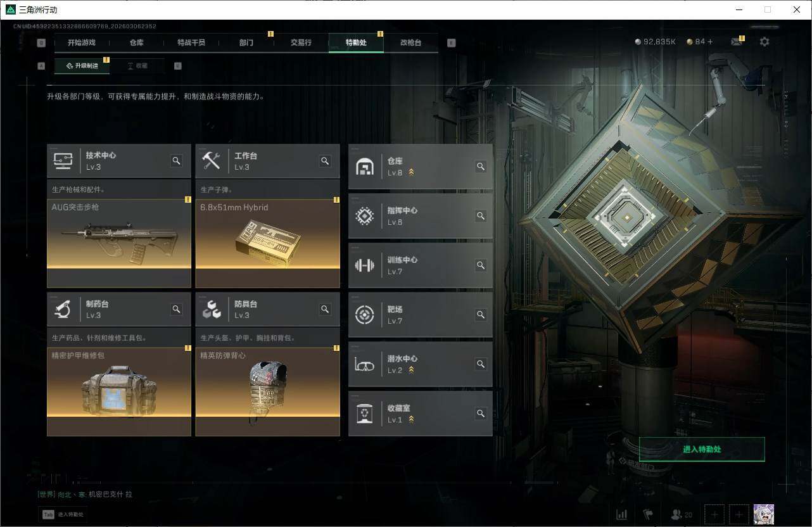Viewport: 812px width, 527px height.
Task: Click the magnifier on 工作台 card
Action: click(325, 161)
